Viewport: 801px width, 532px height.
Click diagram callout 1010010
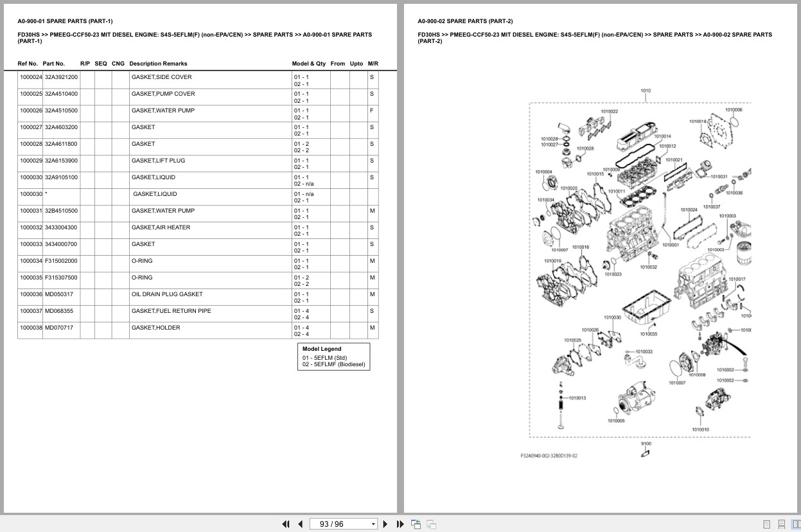(x=700, y=429)
